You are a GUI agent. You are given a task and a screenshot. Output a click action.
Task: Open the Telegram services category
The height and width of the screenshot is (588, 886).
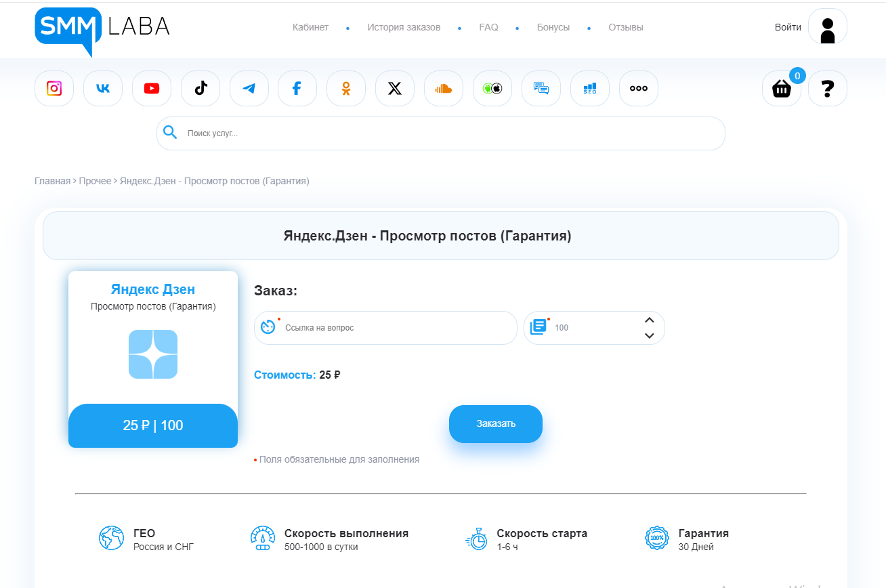pos(249,88)
